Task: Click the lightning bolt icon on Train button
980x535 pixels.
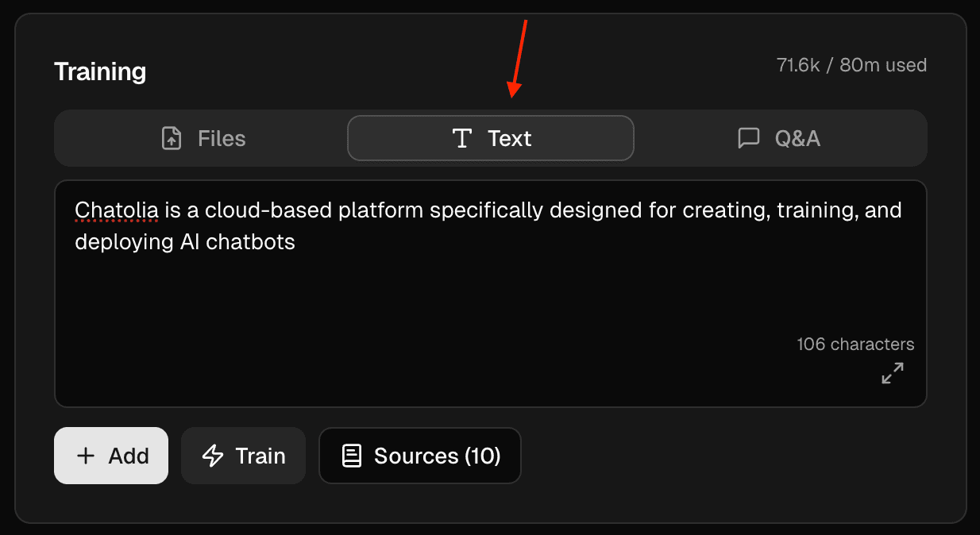Action: pos(213,456)
